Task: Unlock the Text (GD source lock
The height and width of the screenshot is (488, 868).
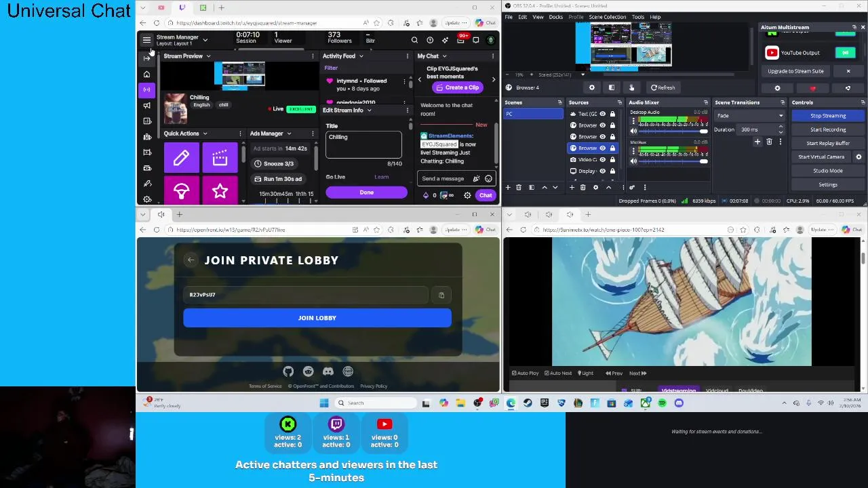Action: pyautogui.click(x=612, y=114)
